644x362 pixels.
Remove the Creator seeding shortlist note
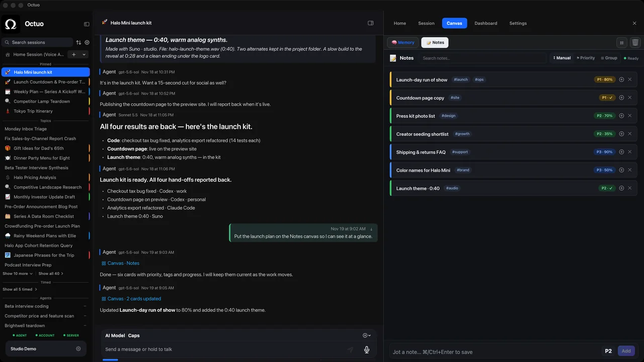[629, 134]
